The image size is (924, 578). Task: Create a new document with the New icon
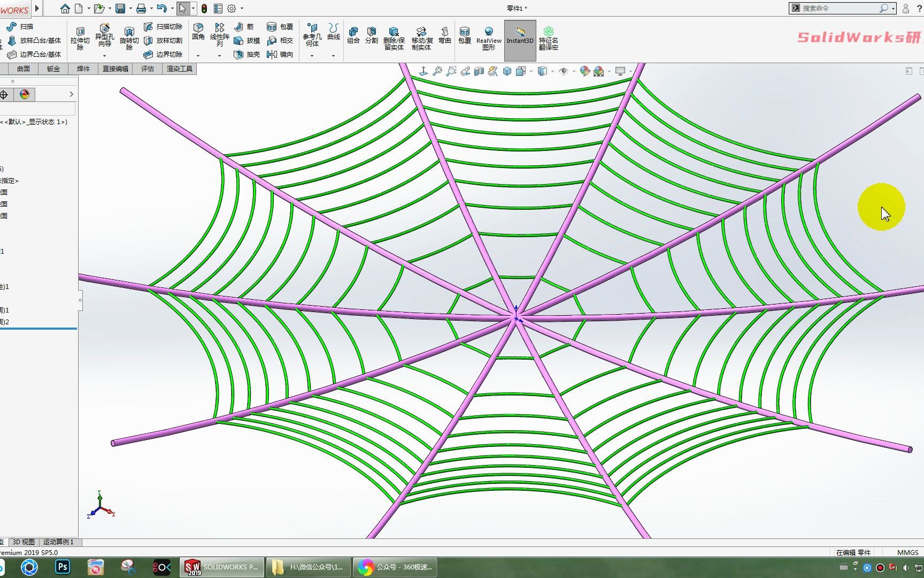pyautogui.click(x=79, y=9)
